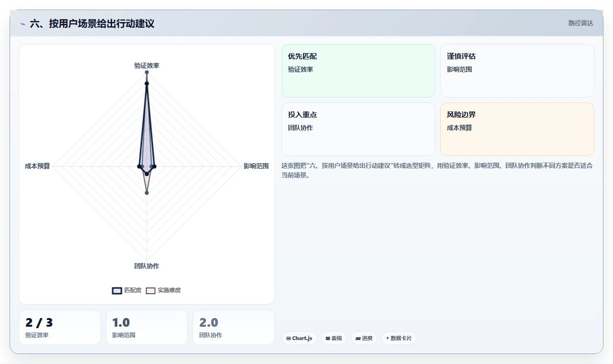This screenshot has width=613, height=364.
Task: Click the 实施难度 legend text
Action: [170, 290]
